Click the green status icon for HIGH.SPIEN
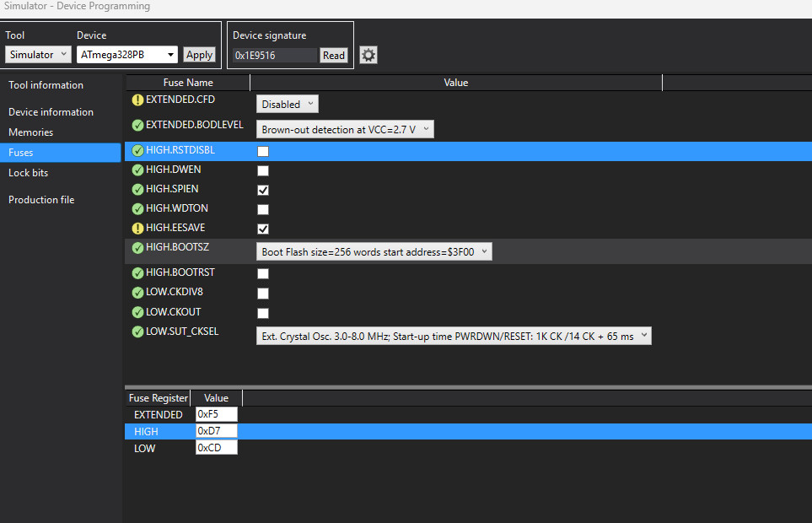Image resolution: width=812 pixels, height=523 pixels. pyautogui.click(x=137, y=190)
